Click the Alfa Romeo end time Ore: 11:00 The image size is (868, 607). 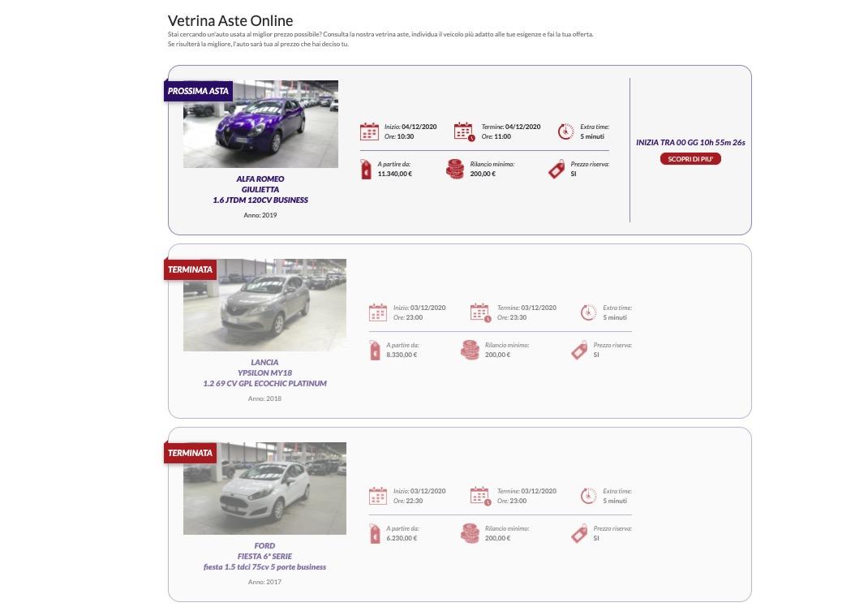496,136
